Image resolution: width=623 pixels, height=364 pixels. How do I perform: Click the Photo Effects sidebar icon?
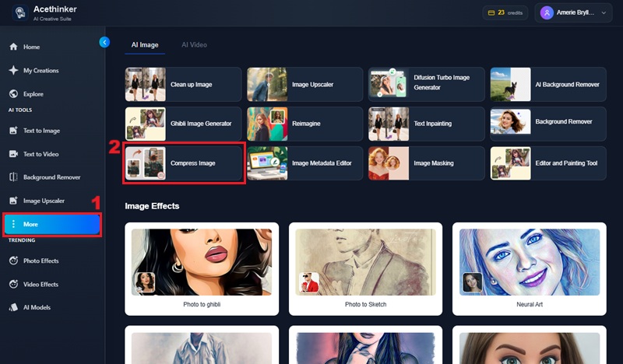coord(13,261)
